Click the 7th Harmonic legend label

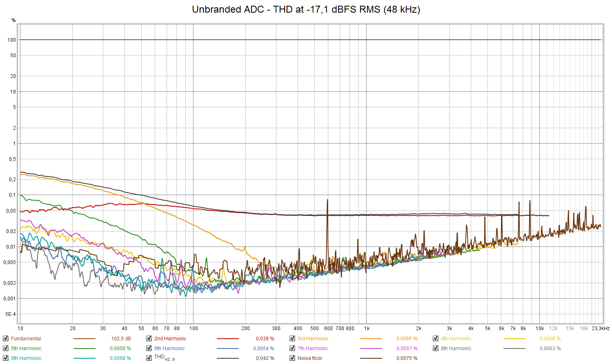point(313,348)
